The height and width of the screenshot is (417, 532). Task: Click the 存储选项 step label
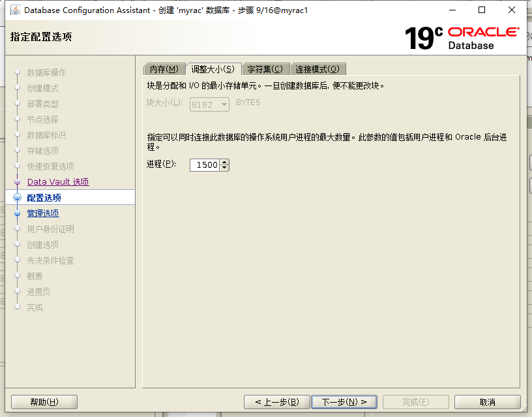coord(43,151)
